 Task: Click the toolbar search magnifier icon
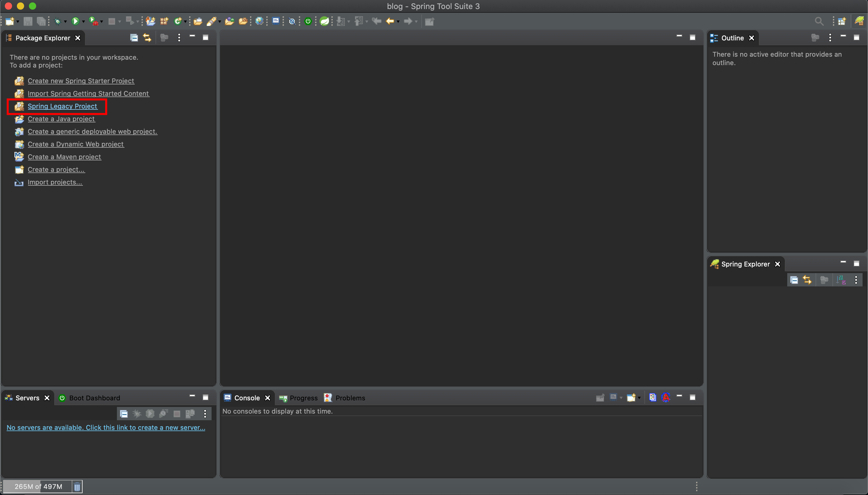click(x=819, y=21)
